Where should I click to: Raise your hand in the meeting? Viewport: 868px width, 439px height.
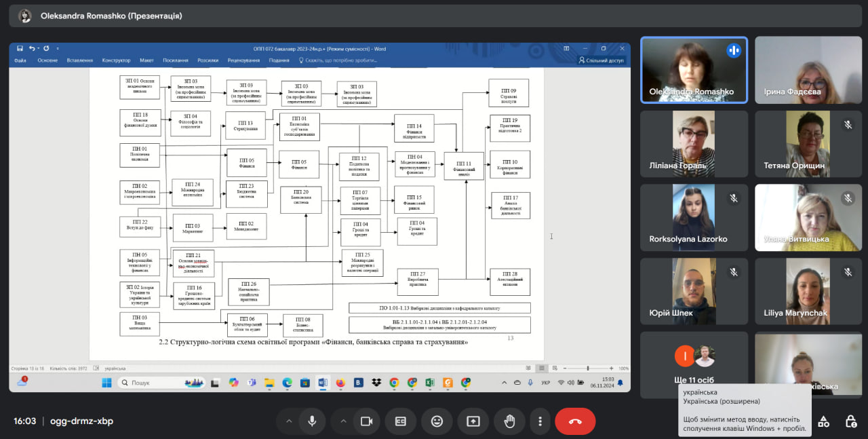(x=509, y=421)
